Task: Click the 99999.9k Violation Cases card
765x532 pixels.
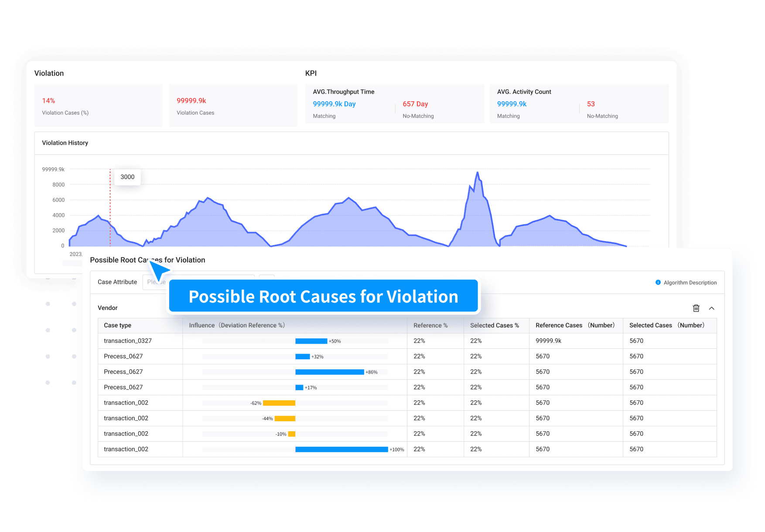Action: tap(233, 106)
